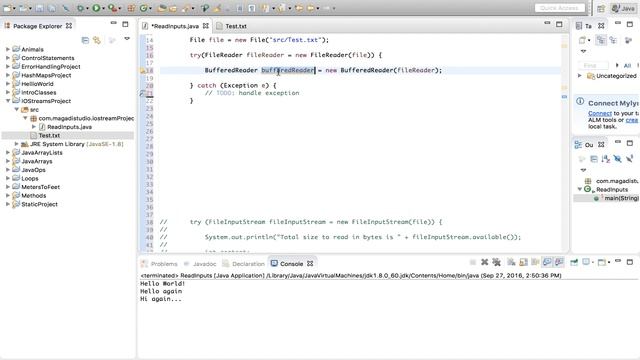The image size is (640, 360).
Task: Open the Javadoc tab
Action: [x=200, y=264]
